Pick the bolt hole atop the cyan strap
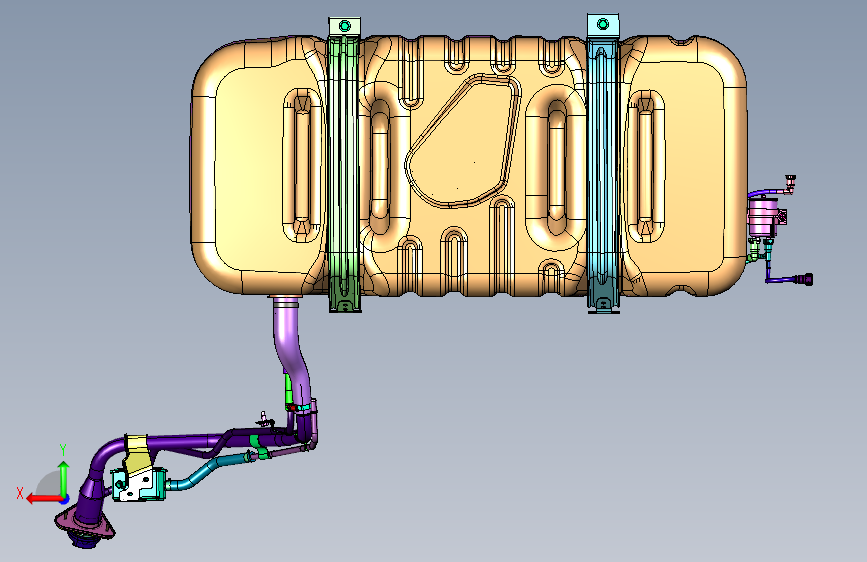This screenshot has height=562, width=867. coord(603,24)
